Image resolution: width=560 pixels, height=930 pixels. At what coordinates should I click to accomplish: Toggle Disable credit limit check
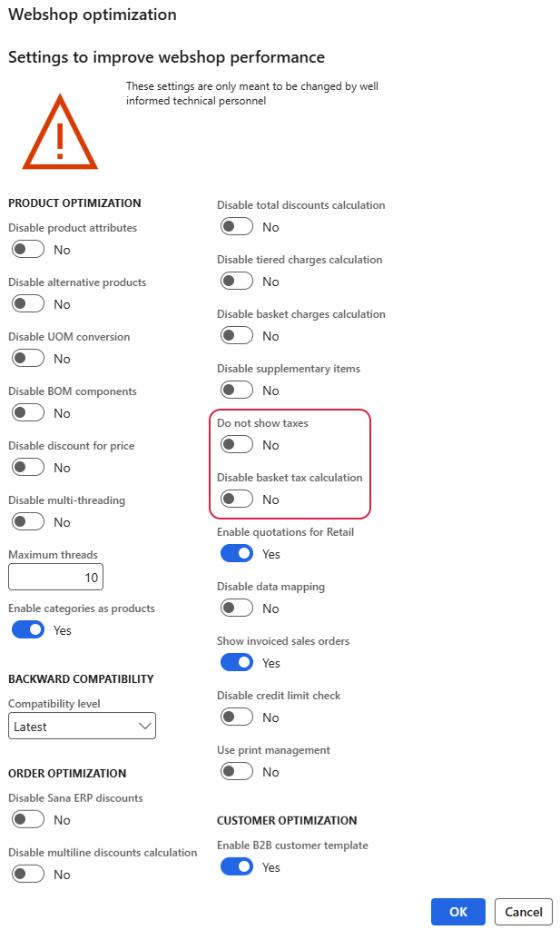pyautogui.click(x=237, y=717)
